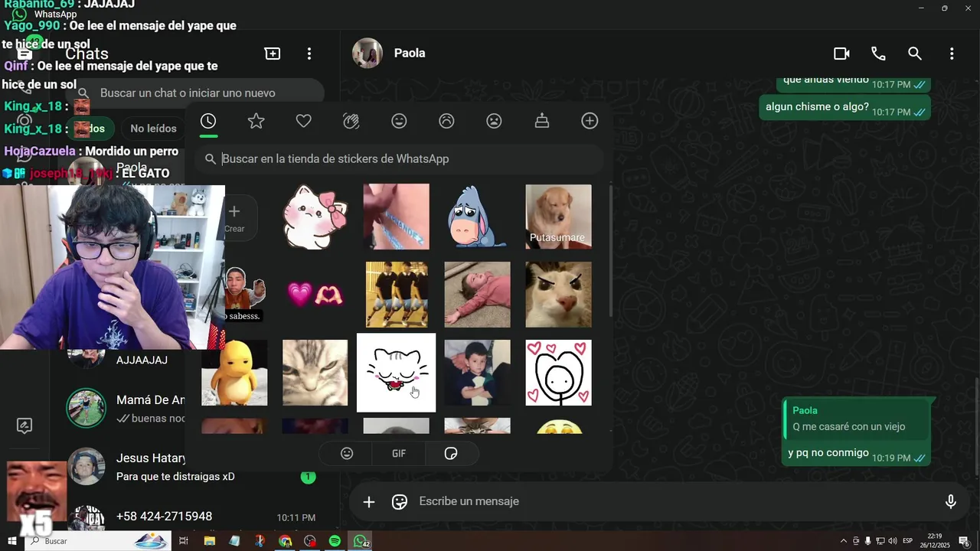Click the 'Escribe un mensaje' field
980x551 pixels.
[x=674, y=501]
